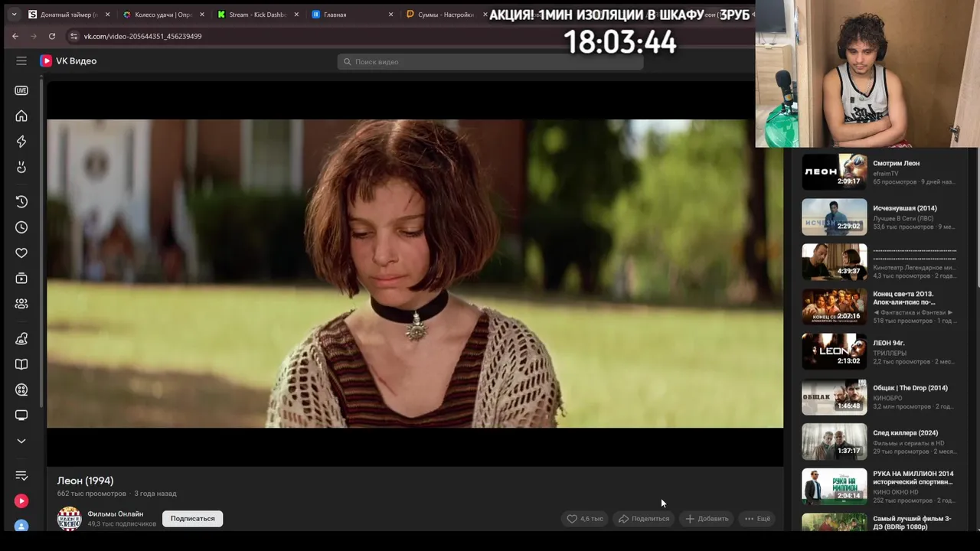Go to the Home sidebar icon
980x551 pixels.
pyautogui.click(x=21, y=116)
